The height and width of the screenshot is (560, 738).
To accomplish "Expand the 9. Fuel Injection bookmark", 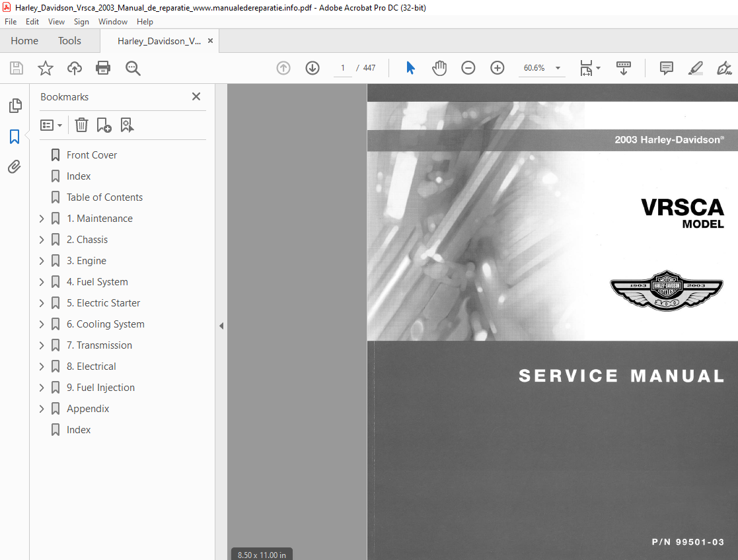I will [42, 388].
